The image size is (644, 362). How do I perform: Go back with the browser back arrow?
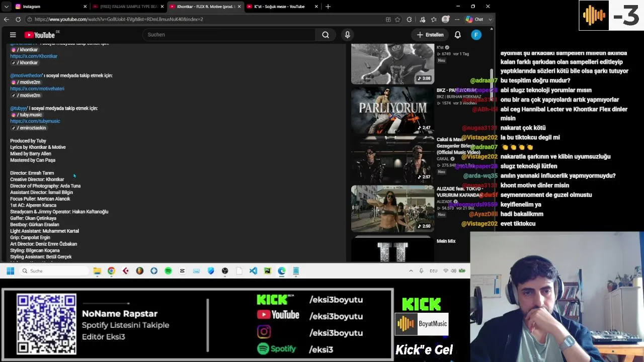pyautogui.click(x=6, y=19)
